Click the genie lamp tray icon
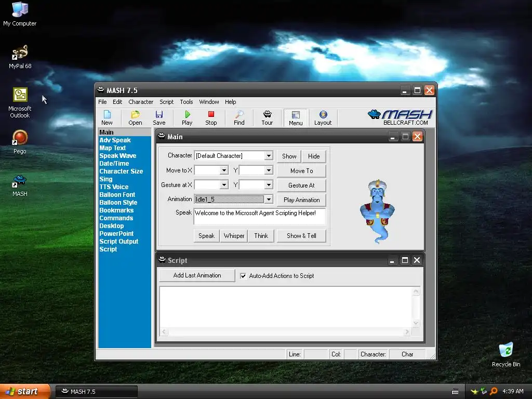The image size is (532, 399). point(474,391)
